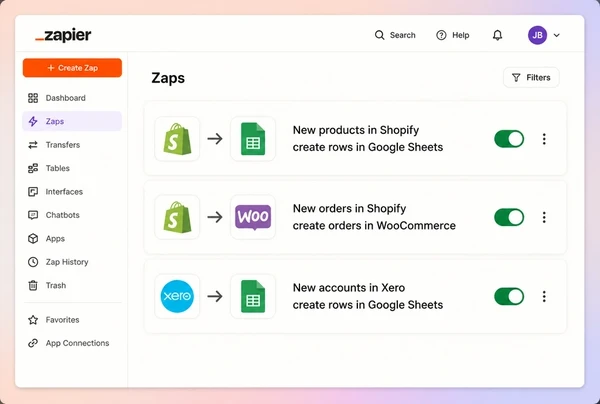Click the Favorites star icon

tap(33, 320)
